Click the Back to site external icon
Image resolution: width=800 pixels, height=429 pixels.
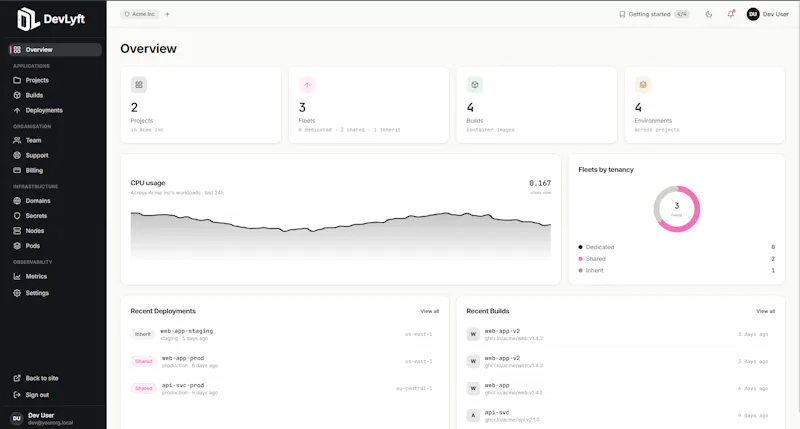point(17,378)
